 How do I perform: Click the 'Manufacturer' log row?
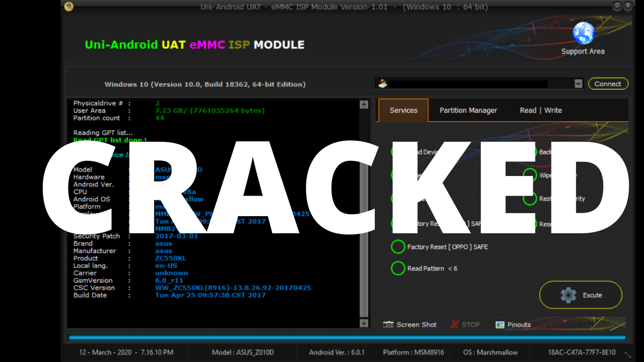[x=122, y=251]
